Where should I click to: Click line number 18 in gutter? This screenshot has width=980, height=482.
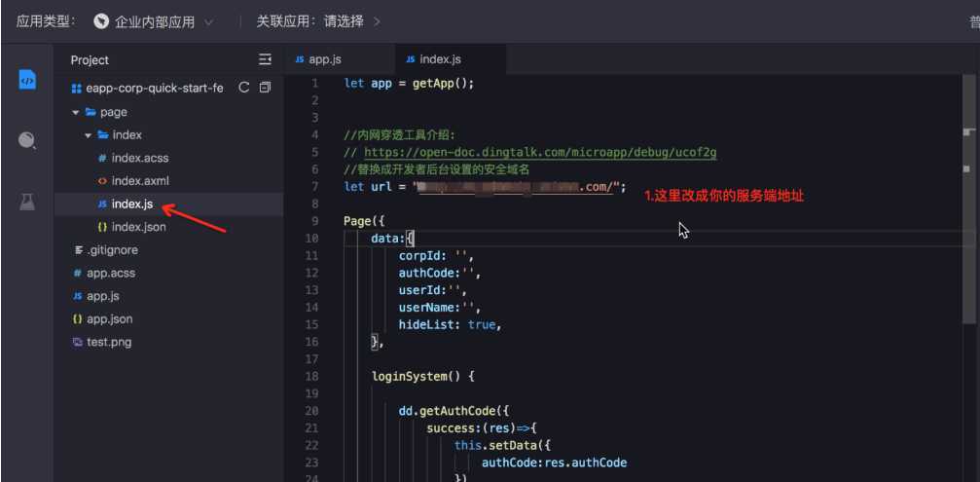coord(311,376)
